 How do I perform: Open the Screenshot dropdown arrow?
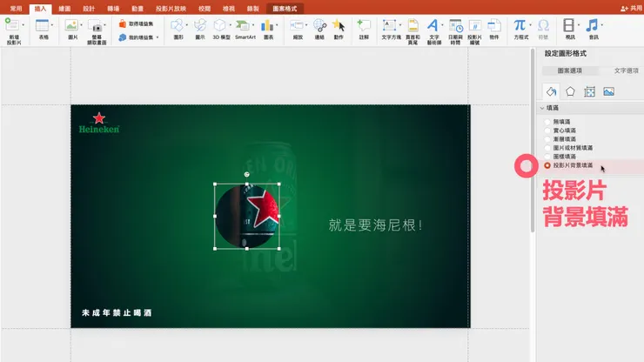(104, 25)
